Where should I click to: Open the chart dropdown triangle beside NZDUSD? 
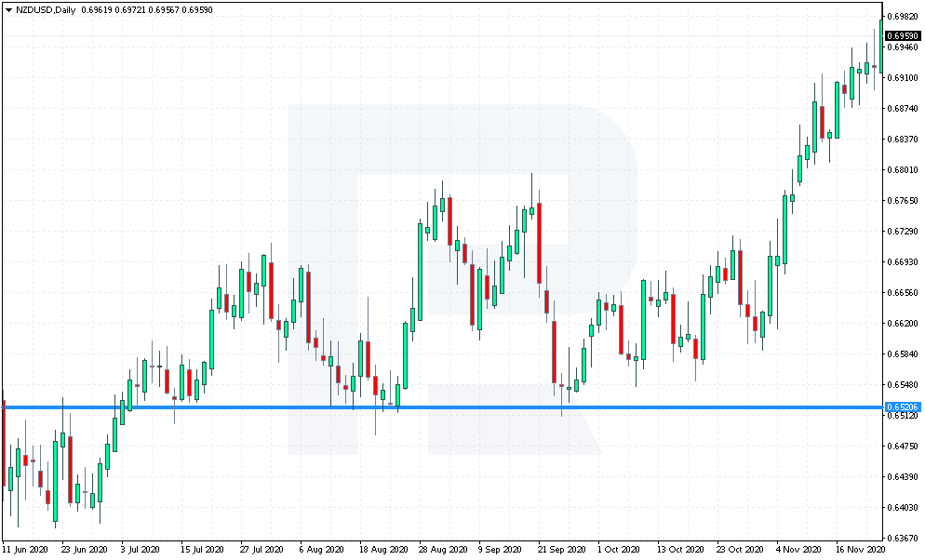pyautogui.click(x=8, y=10)
